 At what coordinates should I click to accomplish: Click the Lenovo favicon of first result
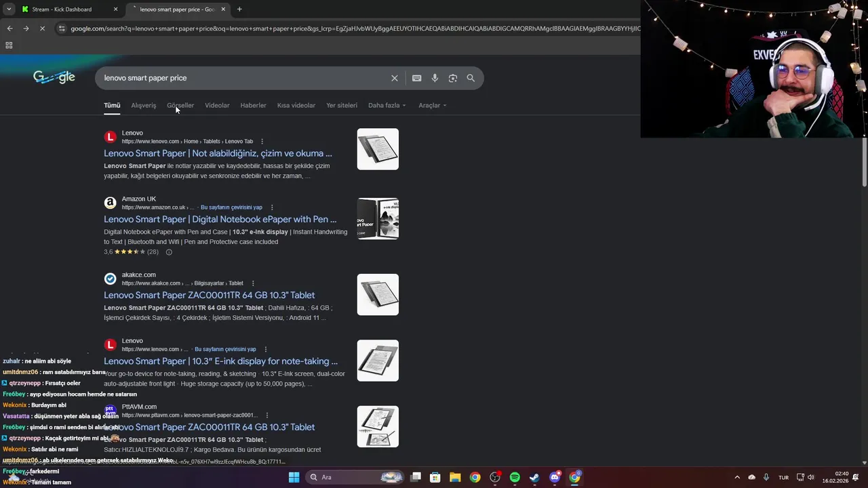110,137
